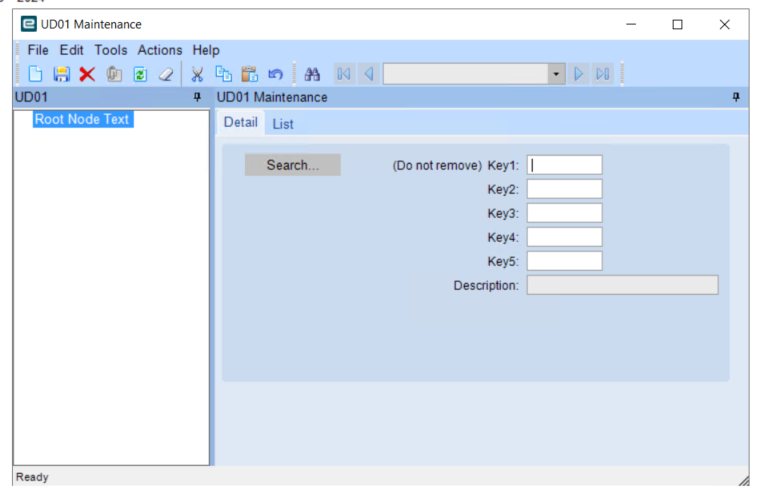
Task: Maximize the UD01 Maintenance window
Action: pyautogui.click(x=677, y=24)
